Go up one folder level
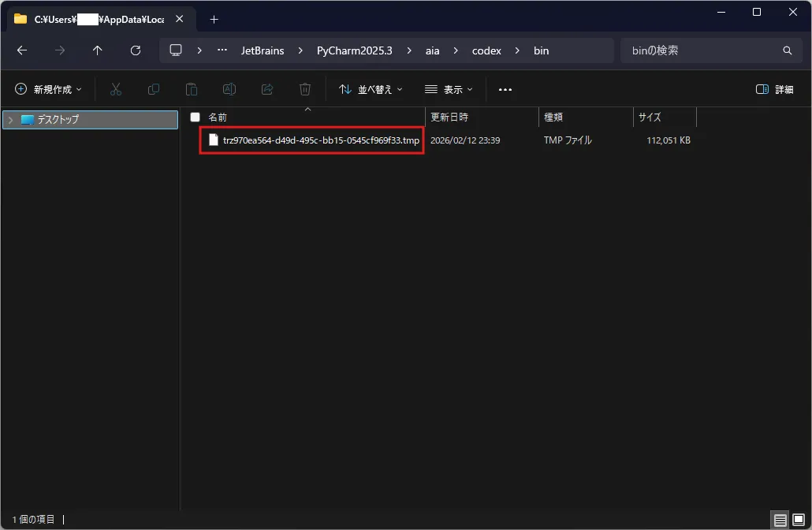This screenshot has width=812, height=530. [x=97, y=50]
